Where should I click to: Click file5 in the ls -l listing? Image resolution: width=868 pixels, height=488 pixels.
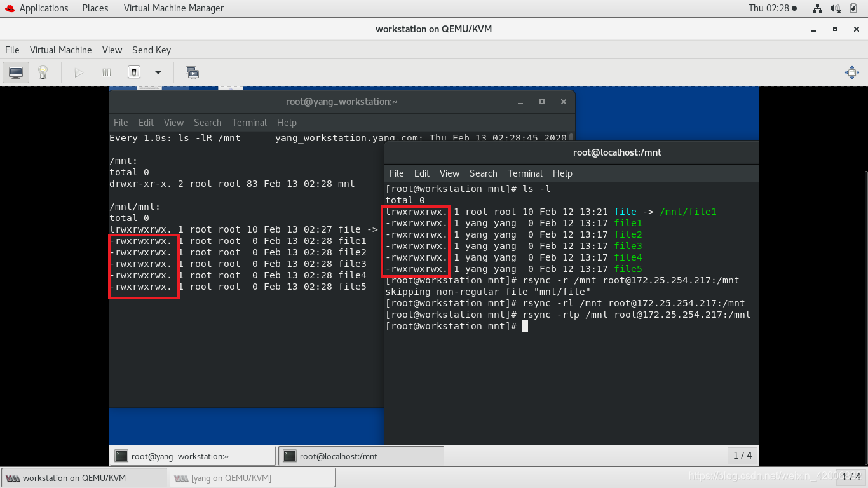628,269
